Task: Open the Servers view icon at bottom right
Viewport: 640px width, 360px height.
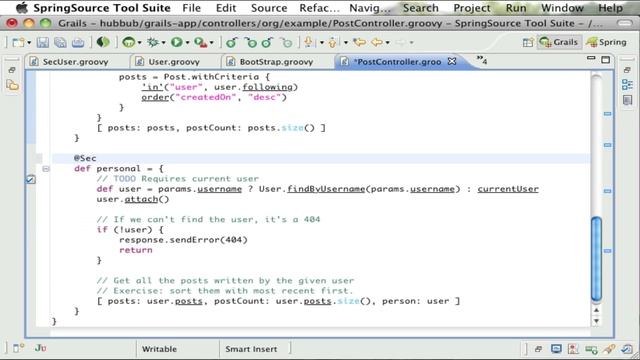Action: 591,349
